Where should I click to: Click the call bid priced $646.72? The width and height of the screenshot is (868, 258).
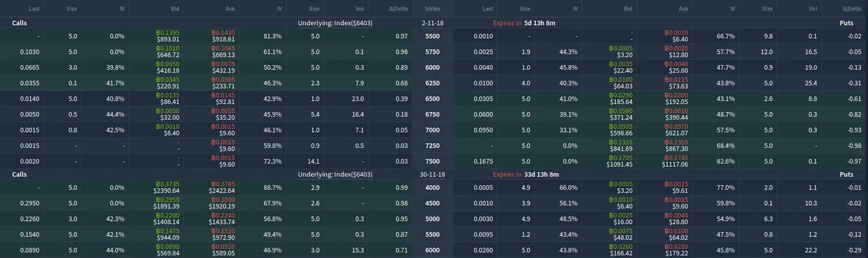168,52
